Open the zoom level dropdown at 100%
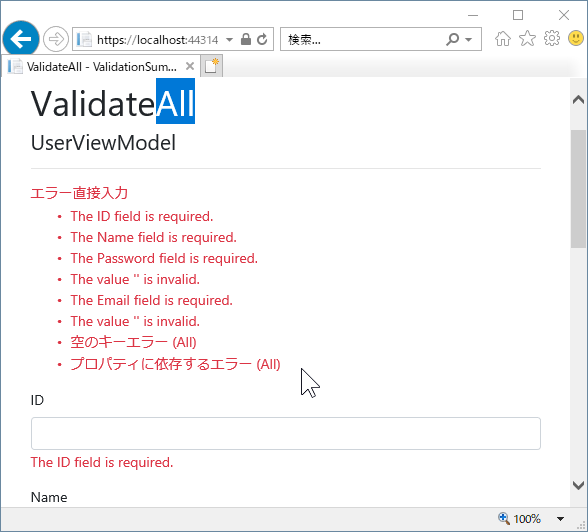 pyautogui.click(x=560, y=519)
